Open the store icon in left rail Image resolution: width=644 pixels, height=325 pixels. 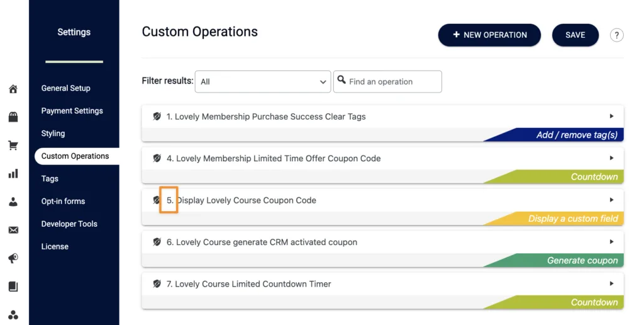click(x=13, y=117)
